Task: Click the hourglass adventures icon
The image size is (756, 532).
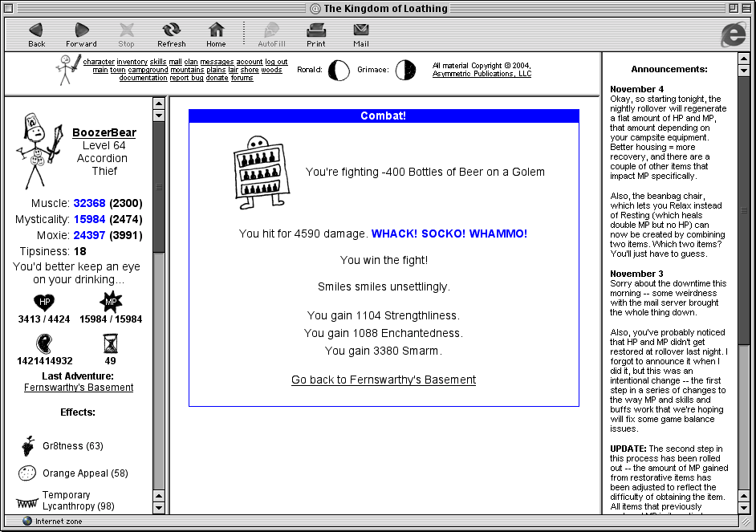Action: tap(111, 344)
